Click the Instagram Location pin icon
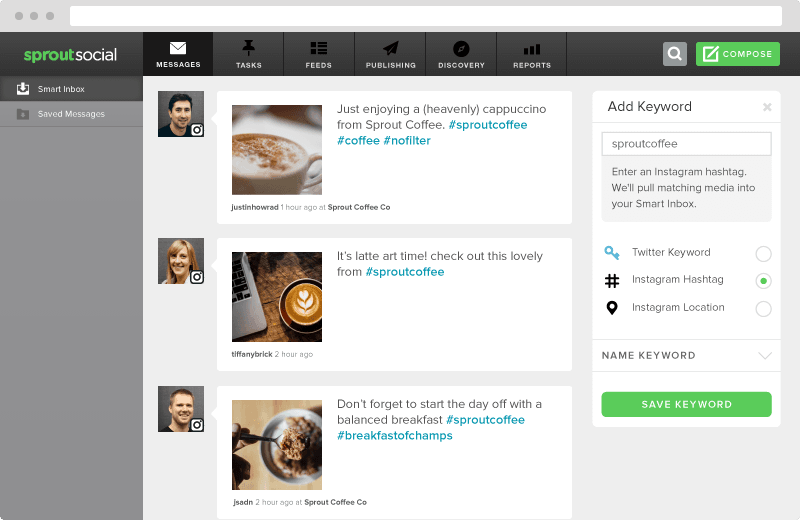Screen dimensions: 800x520 pyautogui.click(x=612, y=308)
